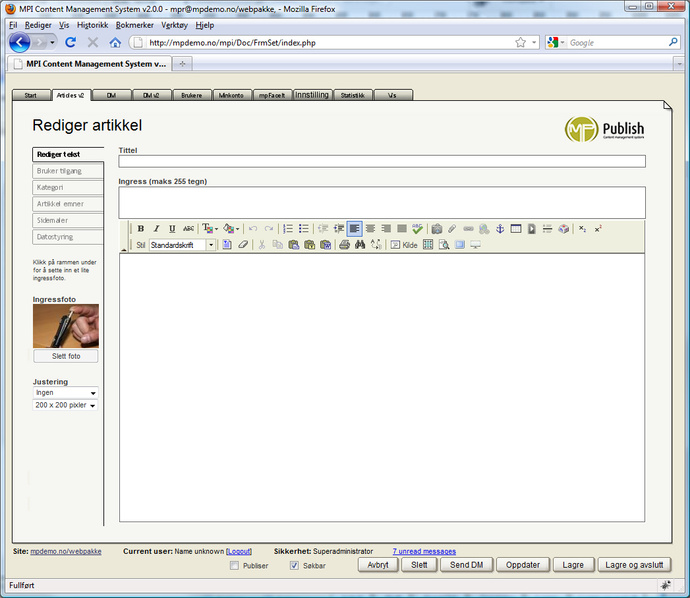Screen dimensions: 690x598
Task: Click the anchor icon in the toolbar
Action: (x=500, y=229)
